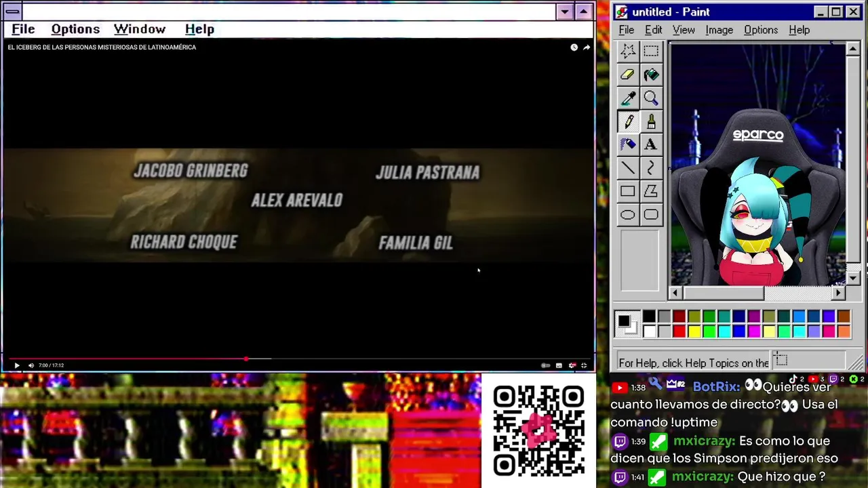Mute the video volume speaker icon

tap(30, 365)
